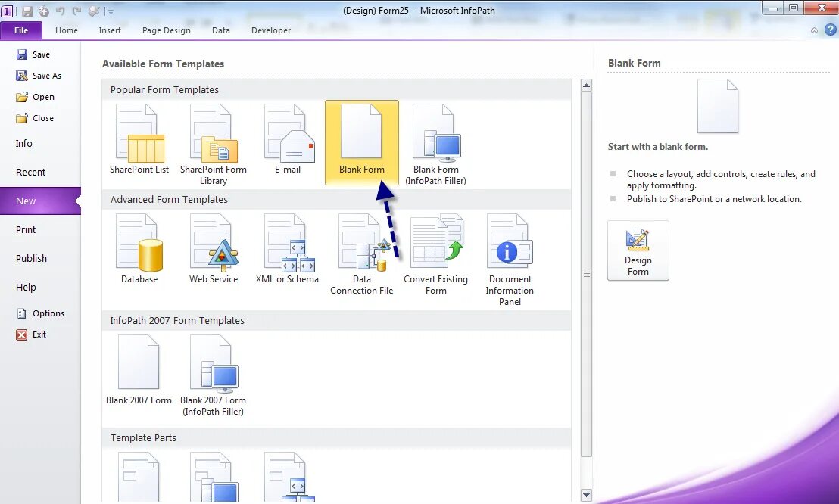Image resolution: width=839 pixels, height=504 pixels.
Task: Switch to the Insert ribbon tab
Action: coord(110,30)
